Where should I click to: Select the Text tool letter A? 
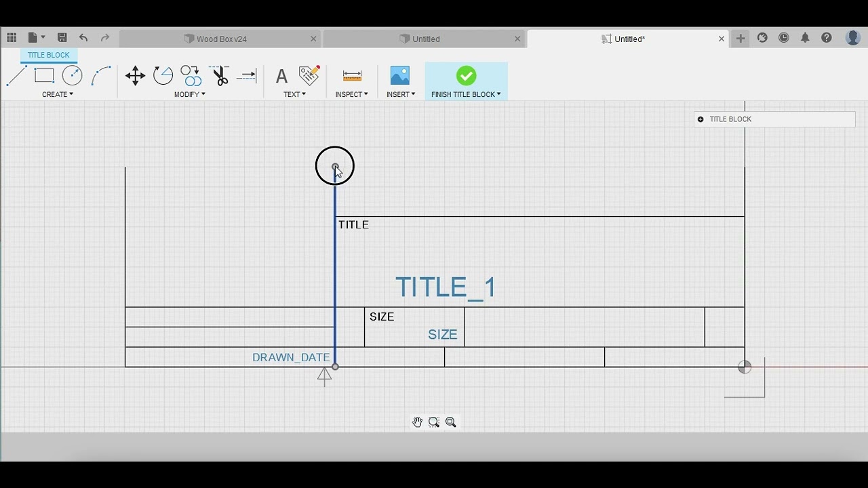[x=281, y=75]
